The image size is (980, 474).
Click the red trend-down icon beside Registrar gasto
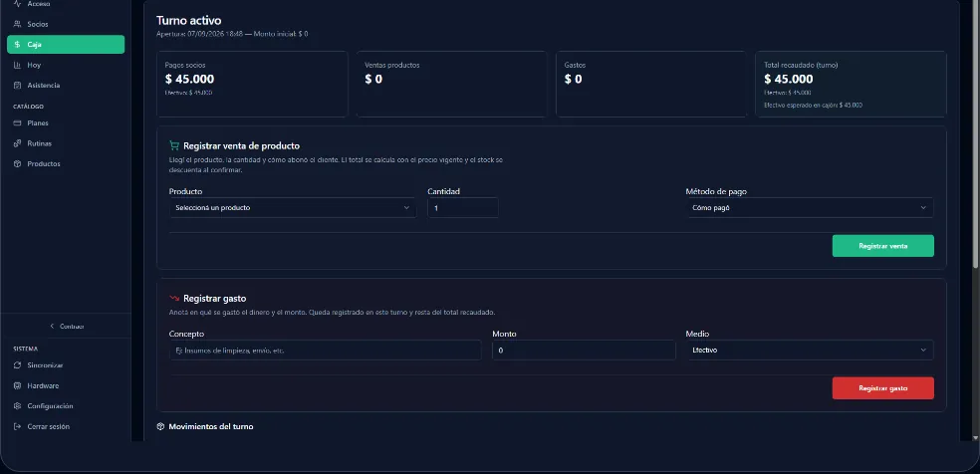(x=174, y=299)
